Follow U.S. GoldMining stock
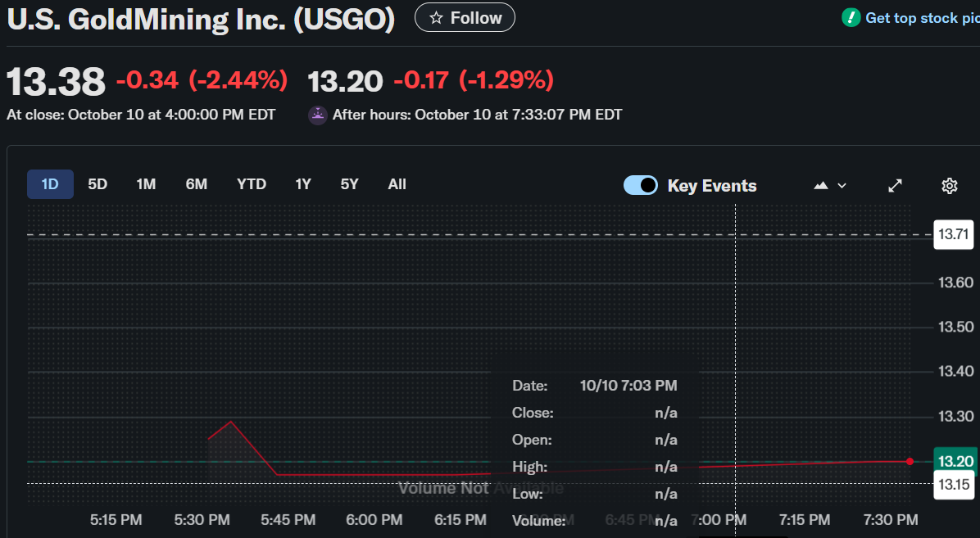This screenshot has height=538, width=980. click(465, 18)
